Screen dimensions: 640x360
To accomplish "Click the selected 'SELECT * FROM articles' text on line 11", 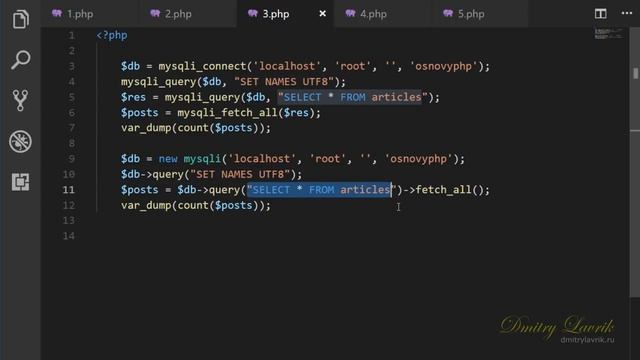I will click(x=319, y=190).
